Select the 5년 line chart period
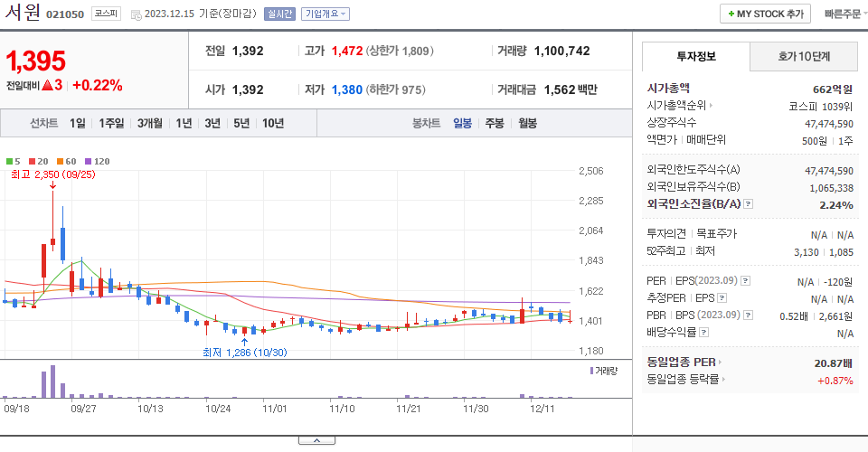This screenshot has width=868, height=452. click(x=241, y=123)
